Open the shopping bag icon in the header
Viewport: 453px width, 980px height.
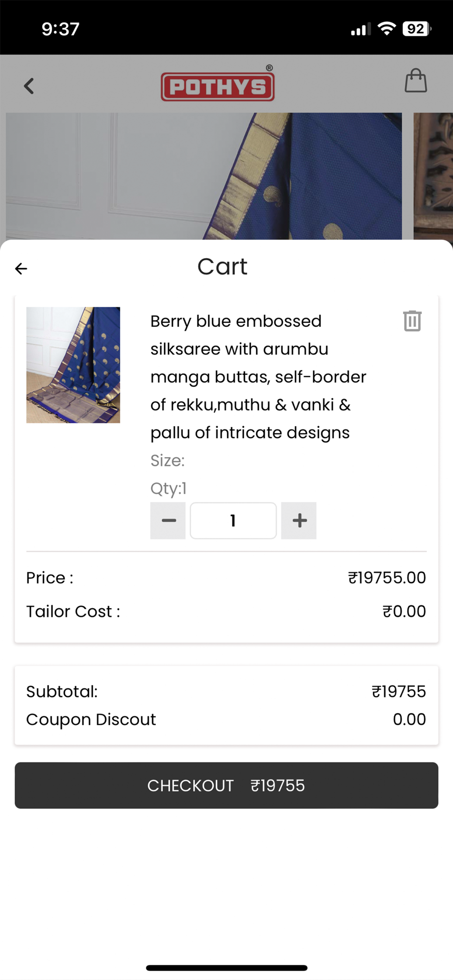(416, 80)
